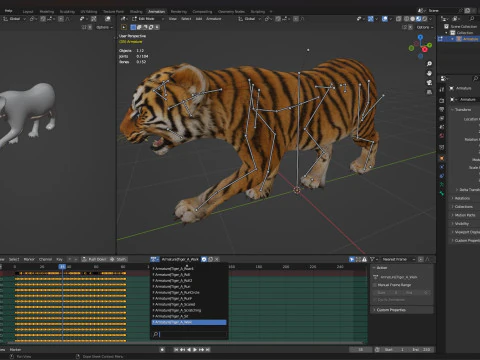This screenshot has width=480, height=360.
Task: Play the animation forward
Action: click(x=195, y=349)
